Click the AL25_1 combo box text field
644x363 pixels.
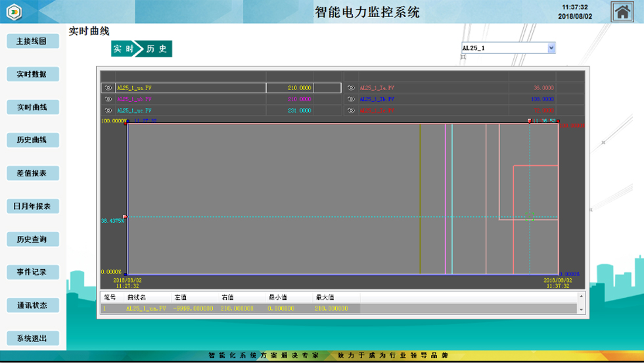click(x=503, y=48)
